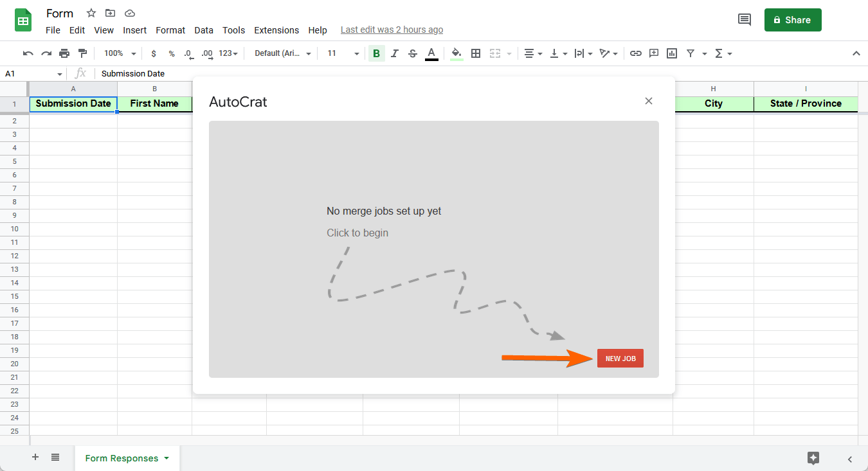Viewport: 868px width, 471px height.
Task: Add a new sheet
Action: (x=35, y=458)
